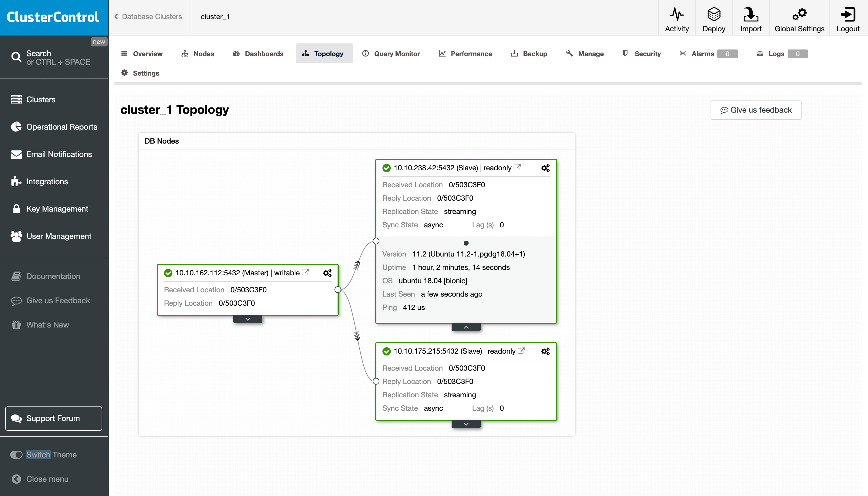Click the cluster_1 breadcrumb
Screen dimensions: 868x496
(215, 16)
